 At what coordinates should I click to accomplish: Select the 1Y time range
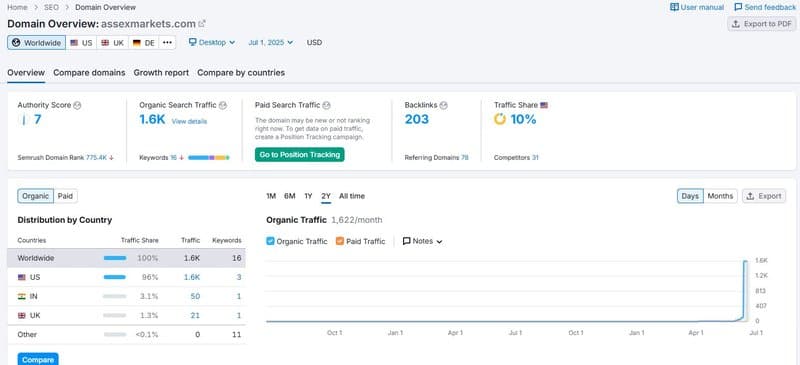(308, 196)
